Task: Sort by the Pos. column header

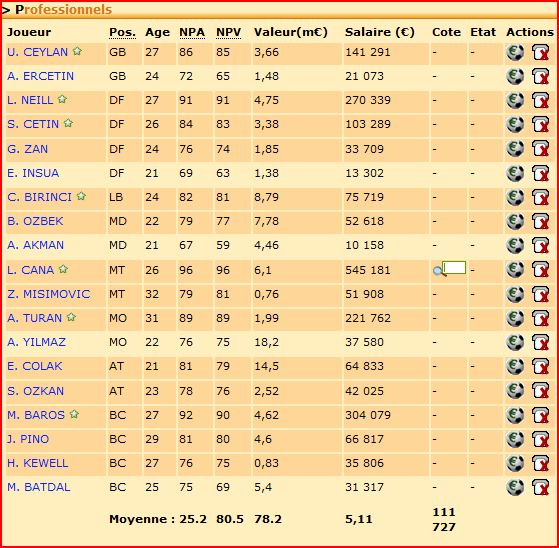Action: pos(122,32)
